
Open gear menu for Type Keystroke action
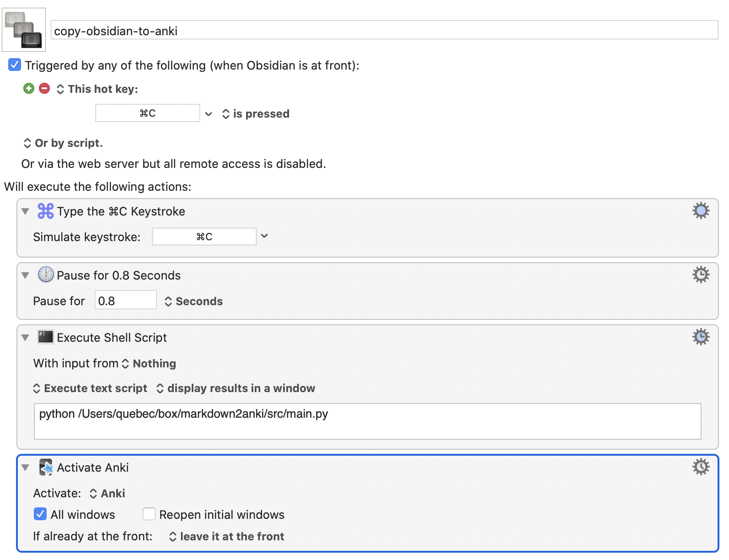click(x=701, y=210)
